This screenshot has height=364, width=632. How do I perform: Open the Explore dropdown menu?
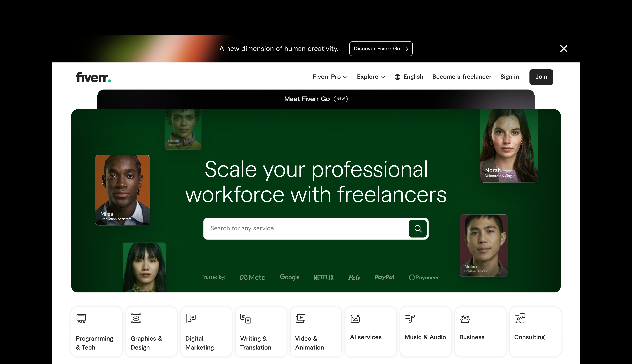coord(371,77)
